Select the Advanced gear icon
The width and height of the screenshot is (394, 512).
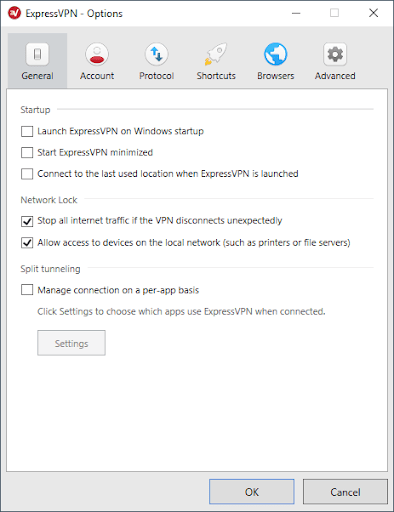pyautogui.click(x=335, y=54)
